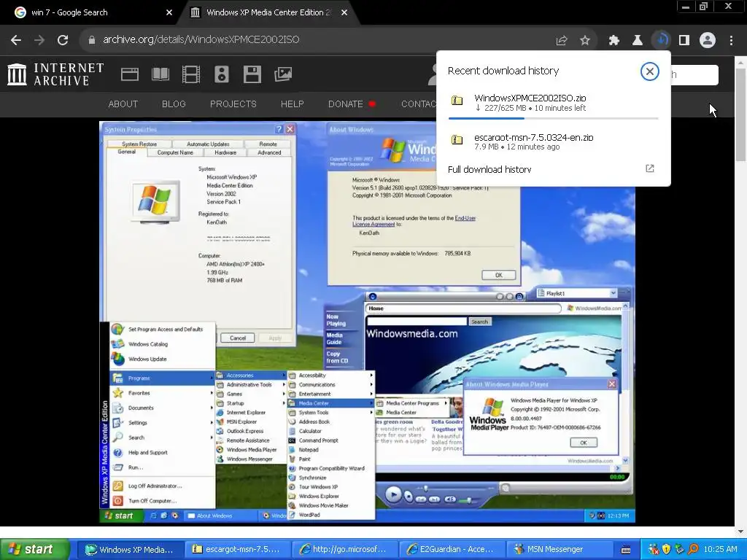Click the Windows XP screenshot preview image
747x560 pixels.
(368, 322)
